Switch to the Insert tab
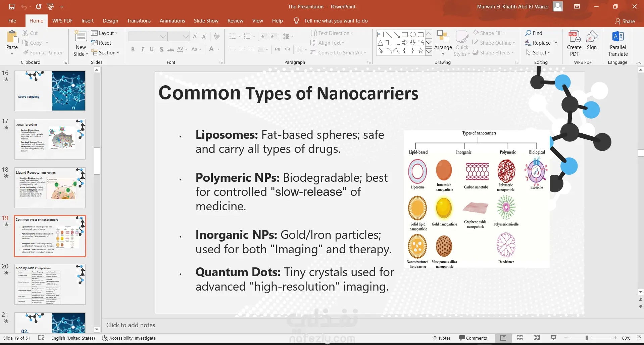 click(87, 21)
